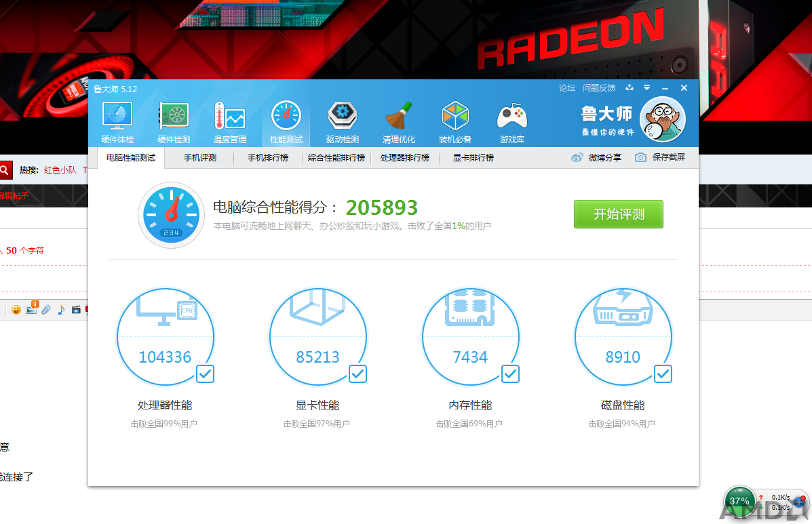Click the 问题反馈 feedback link
Screen dimensions: 812x524
point(599,88)
